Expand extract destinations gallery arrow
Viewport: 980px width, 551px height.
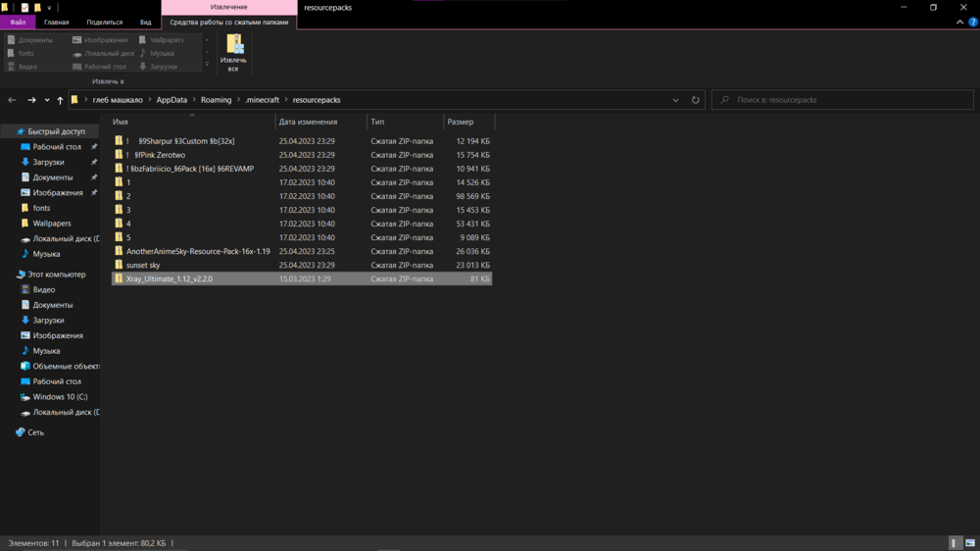(207, 65)
